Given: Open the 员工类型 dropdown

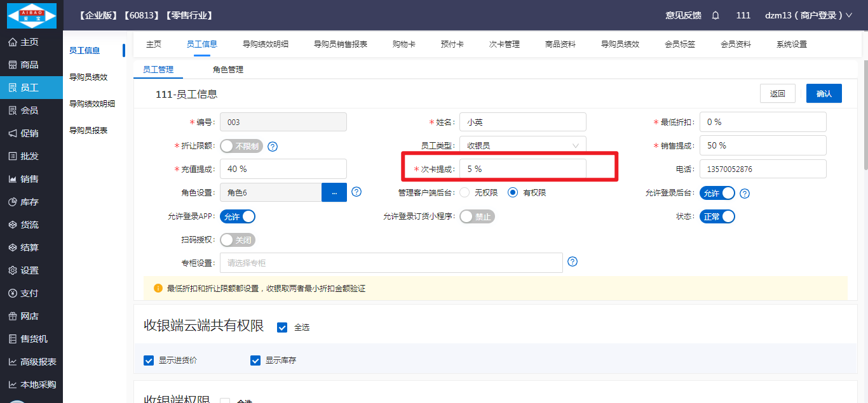Looking at the screenshot, I should 522,145.
